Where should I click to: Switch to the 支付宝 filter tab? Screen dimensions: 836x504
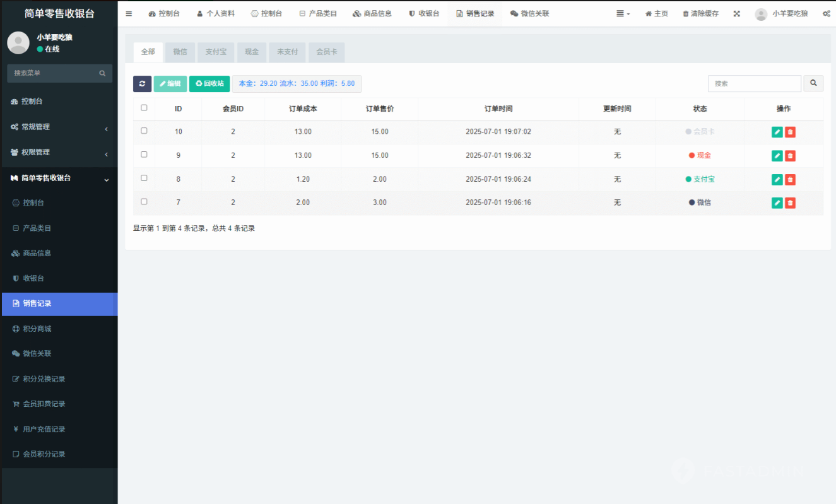tap(216, 52)
